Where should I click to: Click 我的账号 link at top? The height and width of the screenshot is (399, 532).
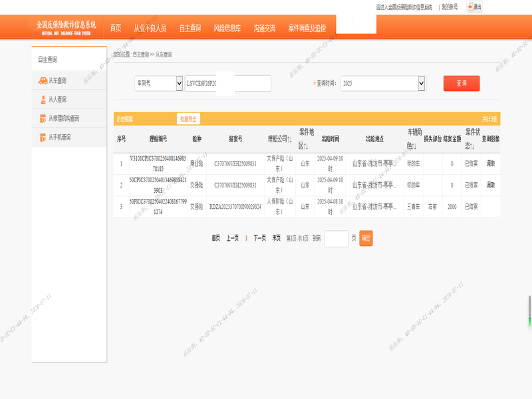pyautogui.click(x=450, y=7)
